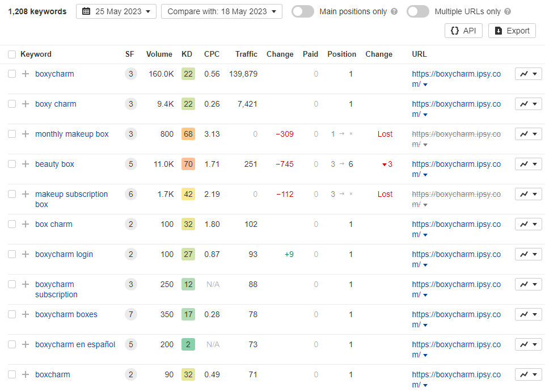Open trend chart button for boxycharm boxes row
This screenshot has width=545, height=392.
(529, 314)
